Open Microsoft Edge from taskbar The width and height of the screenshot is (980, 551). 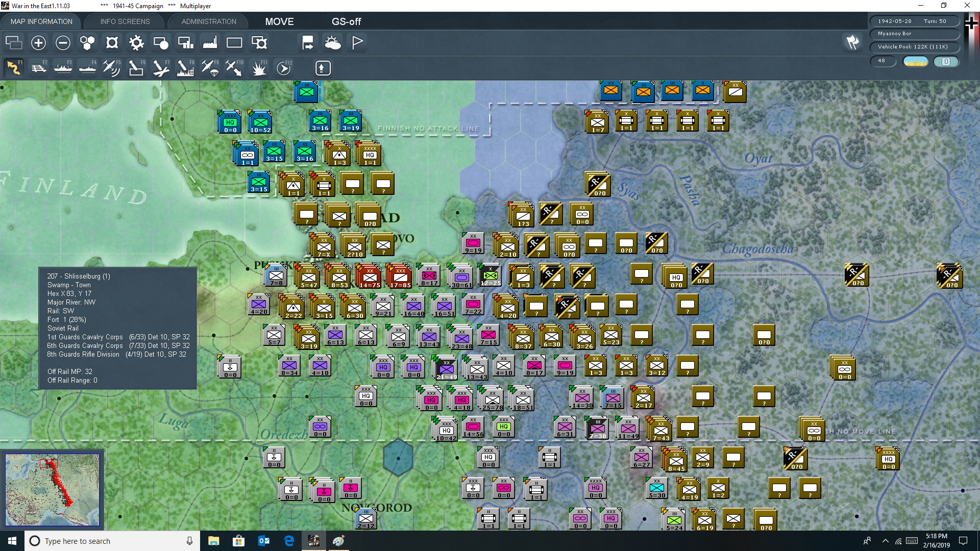click(x=289, y=541)
